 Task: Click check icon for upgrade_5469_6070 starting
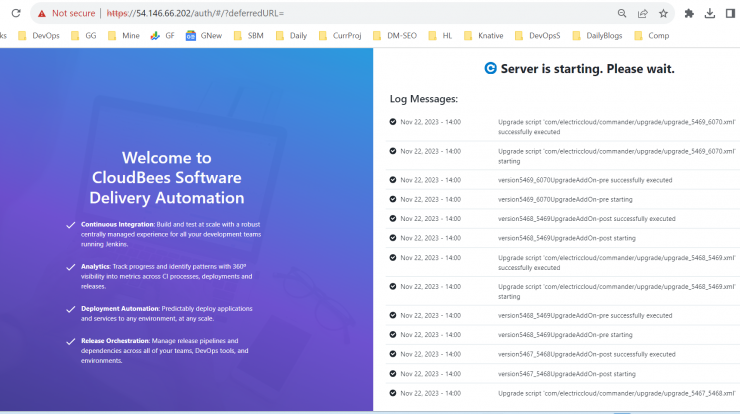coord(393,151)
